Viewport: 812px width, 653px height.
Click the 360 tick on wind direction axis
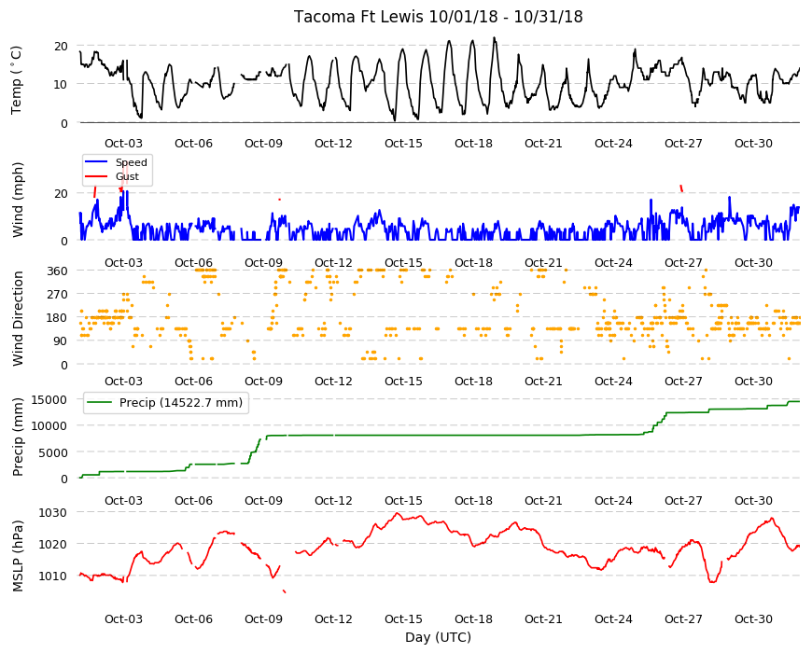[57, 271]
